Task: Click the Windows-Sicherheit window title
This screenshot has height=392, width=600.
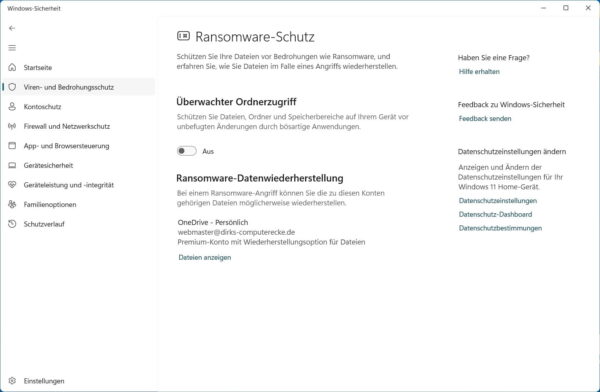Action: point(34,8)
